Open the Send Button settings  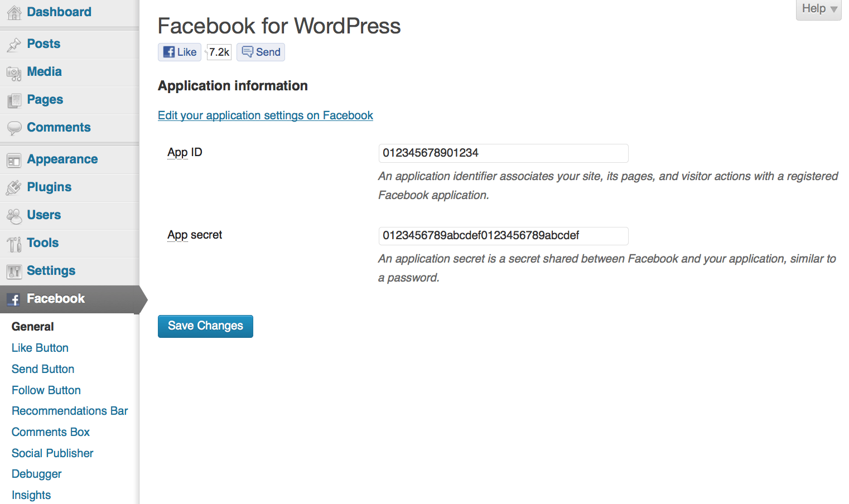[43, 369]
